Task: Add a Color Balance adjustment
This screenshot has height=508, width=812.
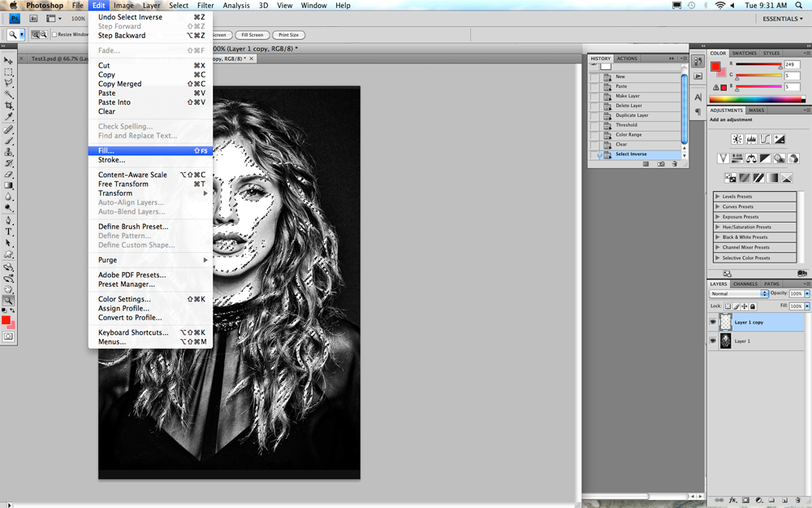Action: (751, 158)
